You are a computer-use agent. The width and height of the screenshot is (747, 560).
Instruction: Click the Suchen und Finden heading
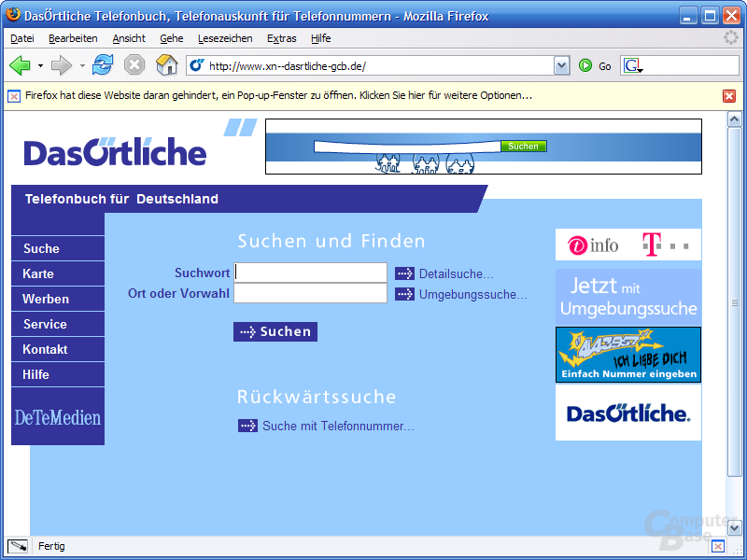tap(331, 241)
